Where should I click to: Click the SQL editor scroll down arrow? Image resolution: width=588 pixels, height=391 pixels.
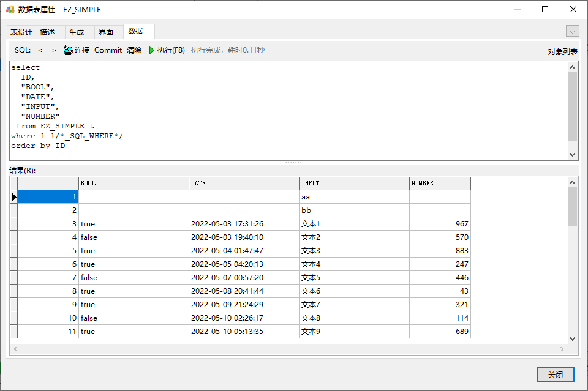[572, 154]
